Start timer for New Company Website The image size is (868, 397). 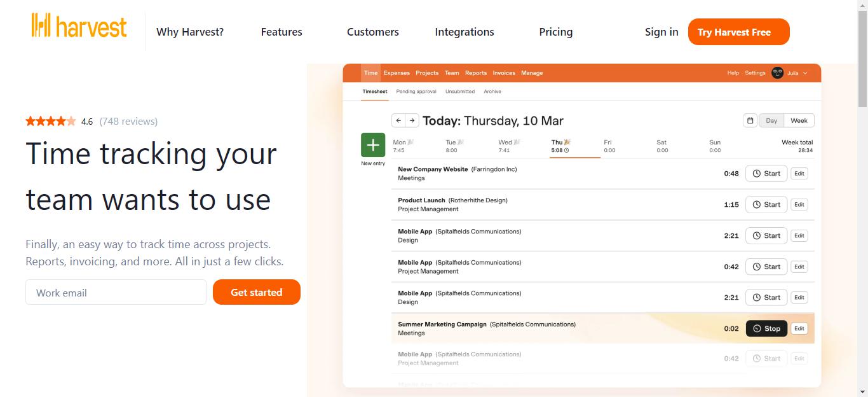(766, 173)
